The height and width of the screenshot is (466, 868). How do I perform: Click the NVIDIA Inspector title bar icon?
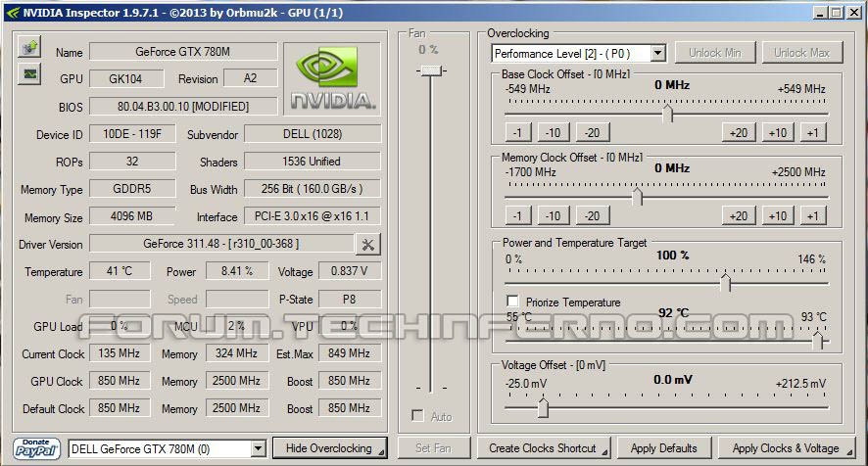tap(12, 12)
